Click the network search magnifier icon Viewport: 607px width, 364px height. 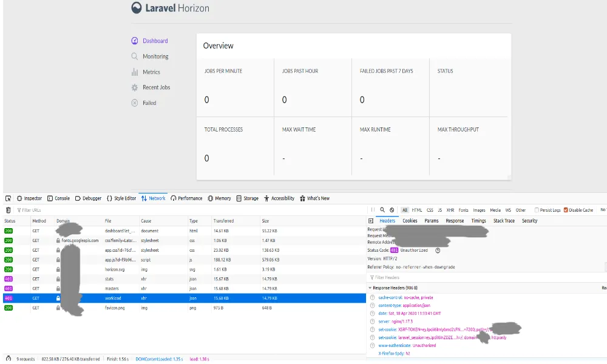382,210
